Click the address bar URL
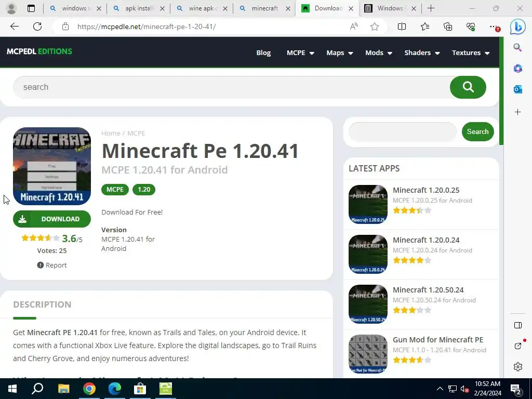 click(x=146, y=26)
